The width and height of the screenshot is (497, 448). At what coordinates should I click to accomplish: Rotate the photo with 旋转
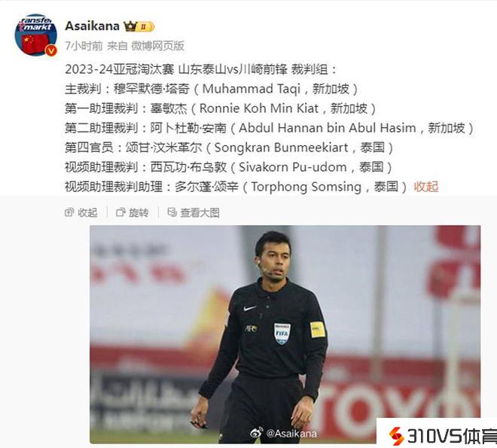pos(133,212)
